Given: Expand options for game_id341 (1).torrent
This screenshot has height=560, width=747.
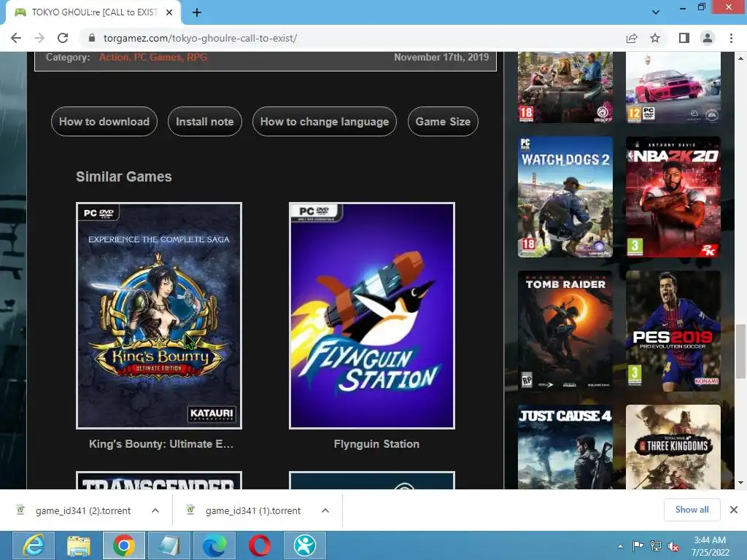Looking at the screenshot, I should [325, 510].
